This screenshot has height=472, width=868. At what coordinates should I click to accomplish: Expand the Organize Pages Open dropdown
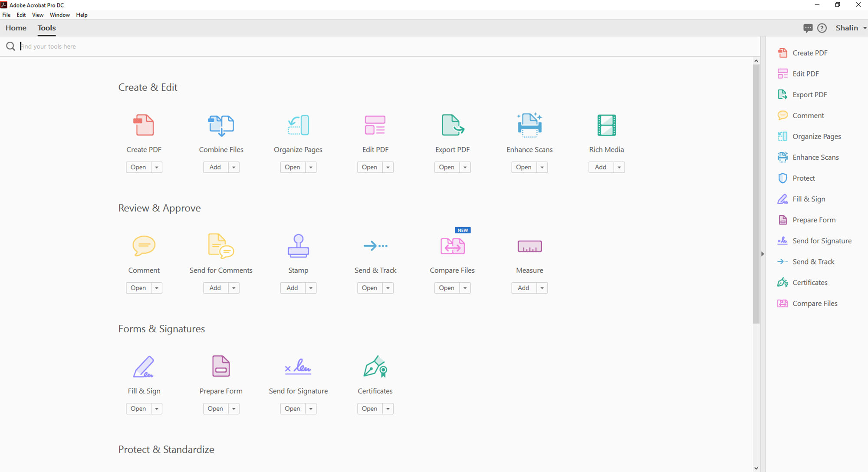[x=311, y=168]
